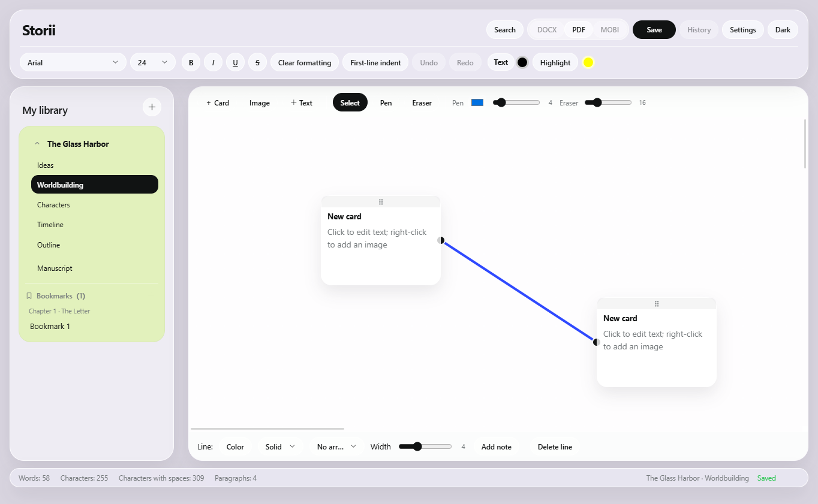Screen dimensions: 818x504
Task: Click the Image button in the canvas toolbar
Action: coord(260,102)
